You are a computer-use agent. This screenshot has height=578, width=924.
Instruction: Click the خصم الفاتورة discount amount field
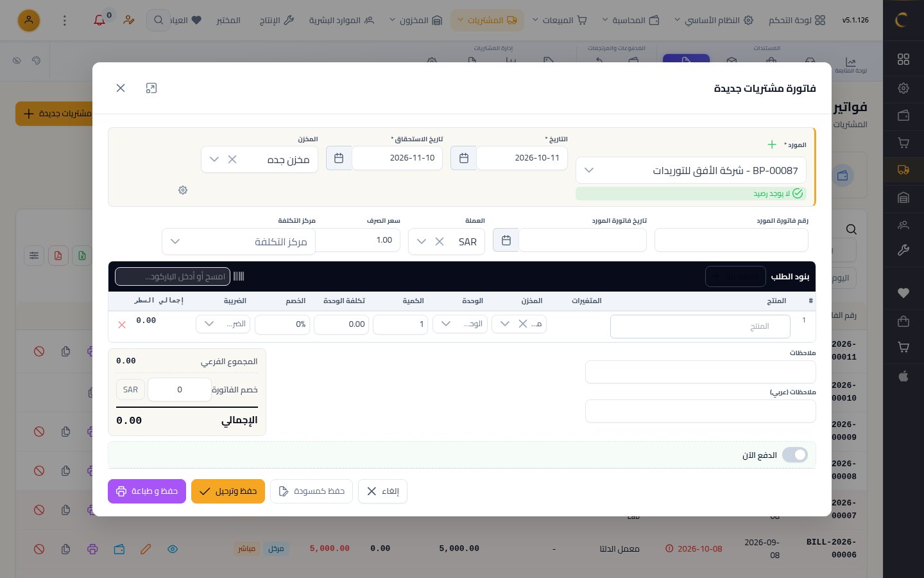click(x=180, y=390)
